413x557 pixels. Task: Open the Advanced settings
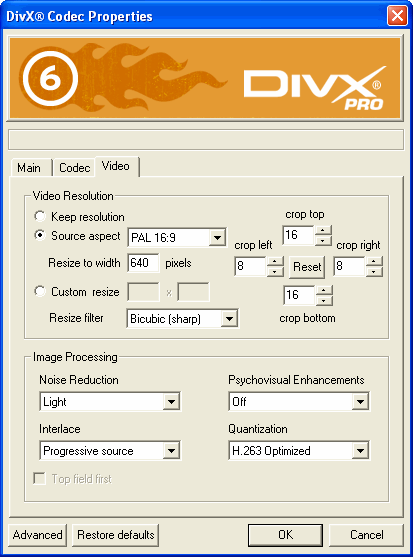pos(37,535)
